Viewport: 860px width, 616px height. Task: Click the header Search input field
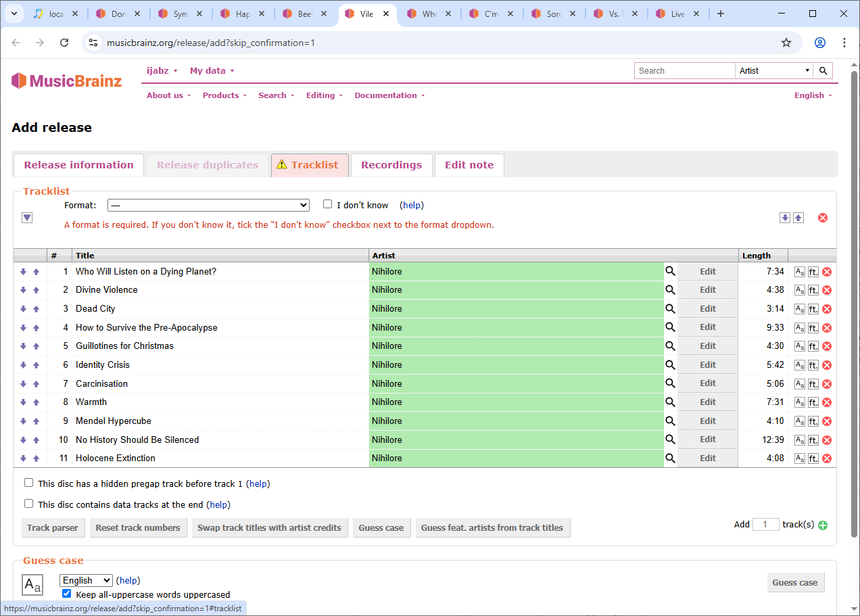tap(685, 71)
